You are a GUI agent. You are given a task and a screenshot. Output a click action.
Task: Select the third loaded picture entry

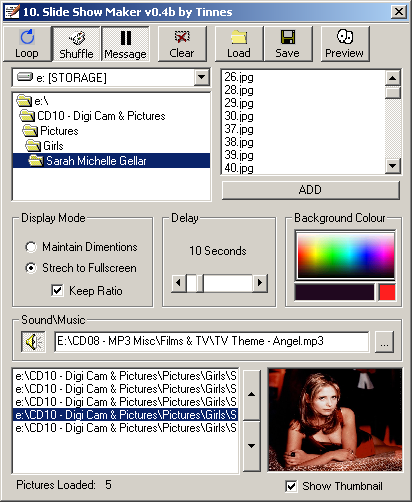coord(126,402)
